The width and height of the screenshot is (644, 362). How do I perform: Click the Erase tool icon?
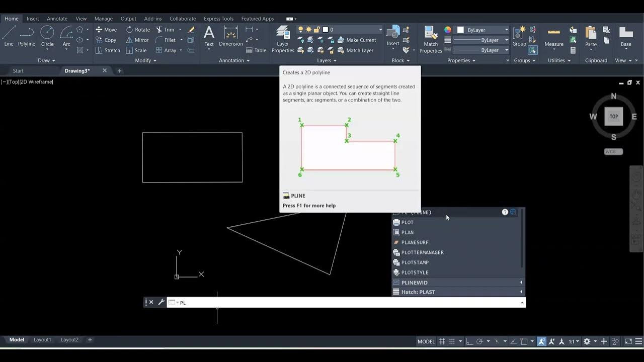pos(191,30)
